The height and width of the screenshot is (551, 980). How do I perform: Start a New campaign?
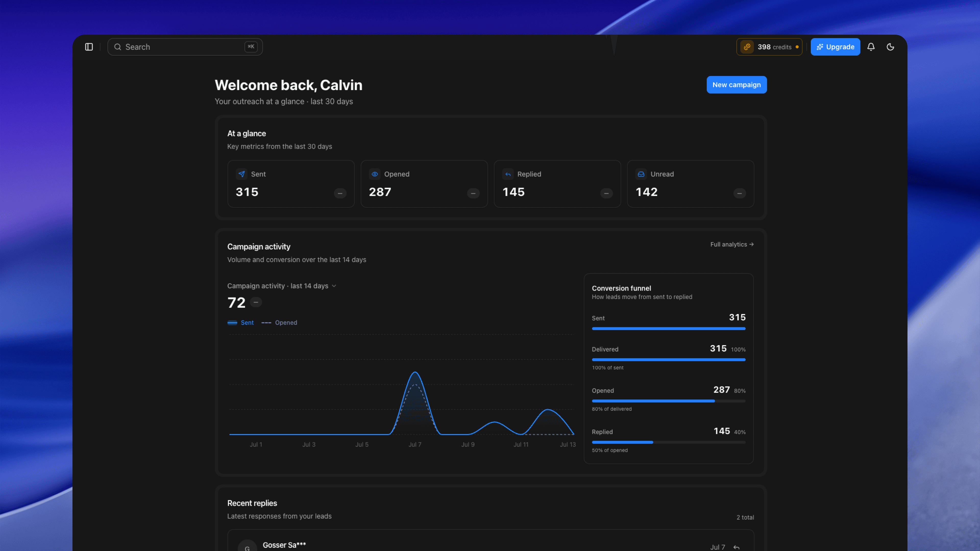click(x=737, y=85)
